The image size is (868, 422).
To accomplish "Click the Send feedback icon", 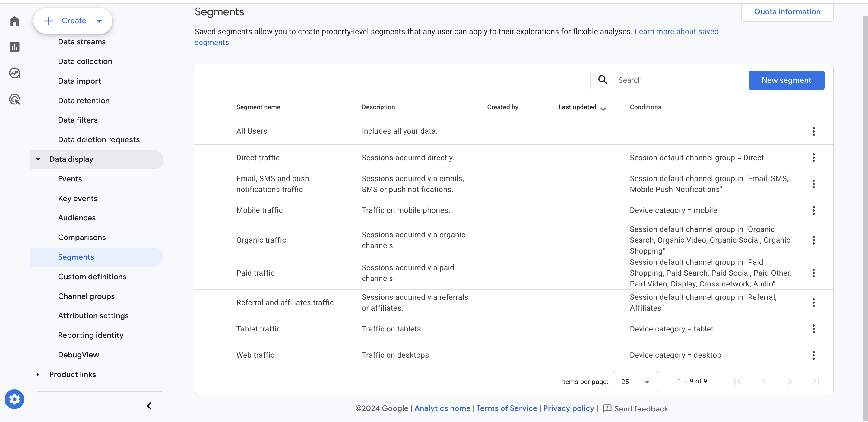I will point(607,408).
